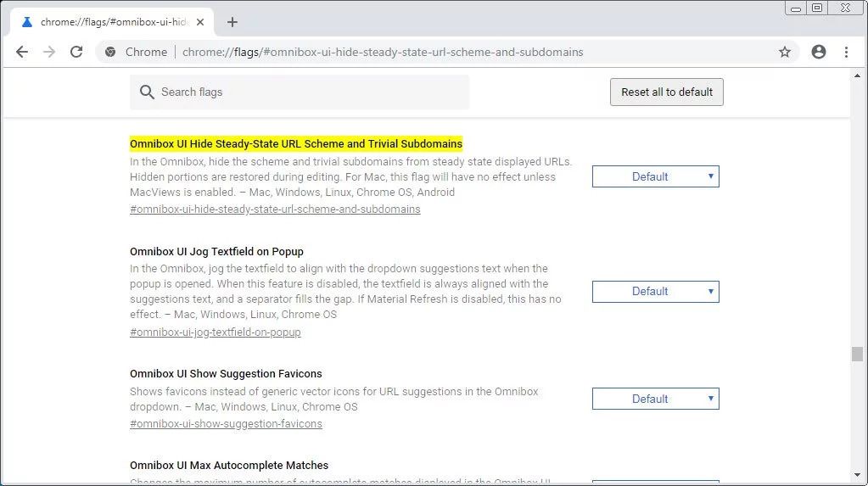The width and height of the screenshot is (868, 486).
Task: Click the vertical scrollbar thumb
Action: click(858, 354)
